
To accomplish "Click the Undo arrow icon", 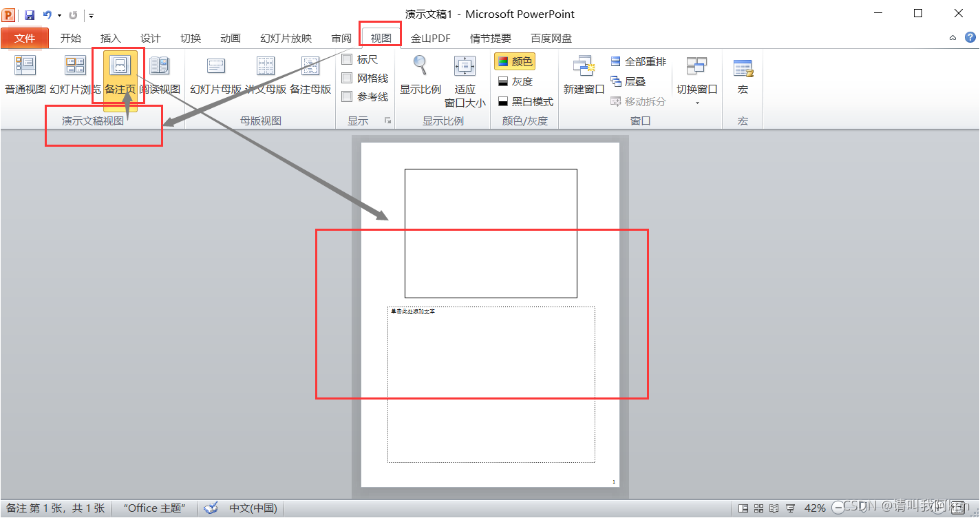I will pyautogui.click(x=47, y=14).
